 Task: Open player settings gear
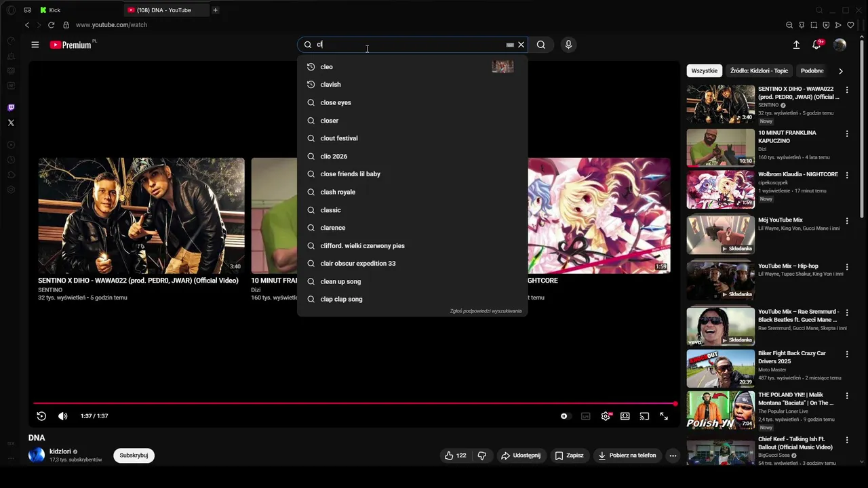point(606,416)
